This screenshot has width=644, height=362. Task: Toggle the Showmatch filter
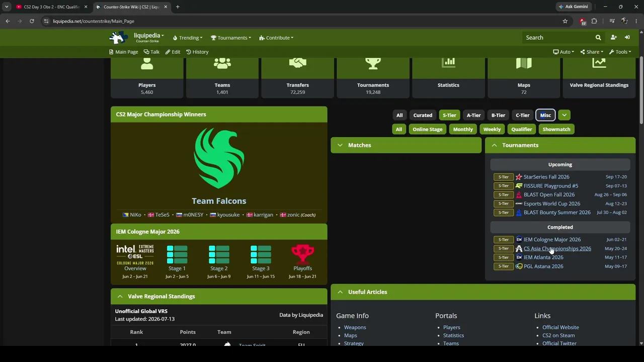click(556, 129)
